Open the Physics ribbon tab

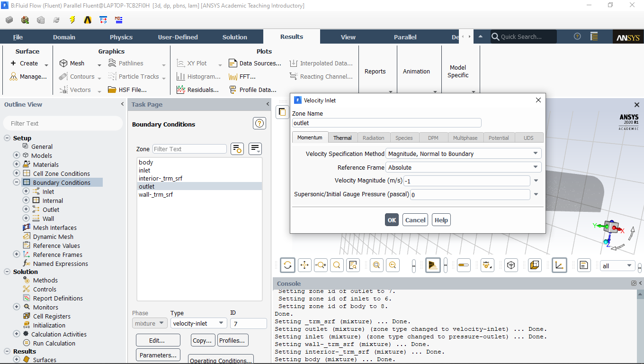pyautogui.click(x=121, y=37)
